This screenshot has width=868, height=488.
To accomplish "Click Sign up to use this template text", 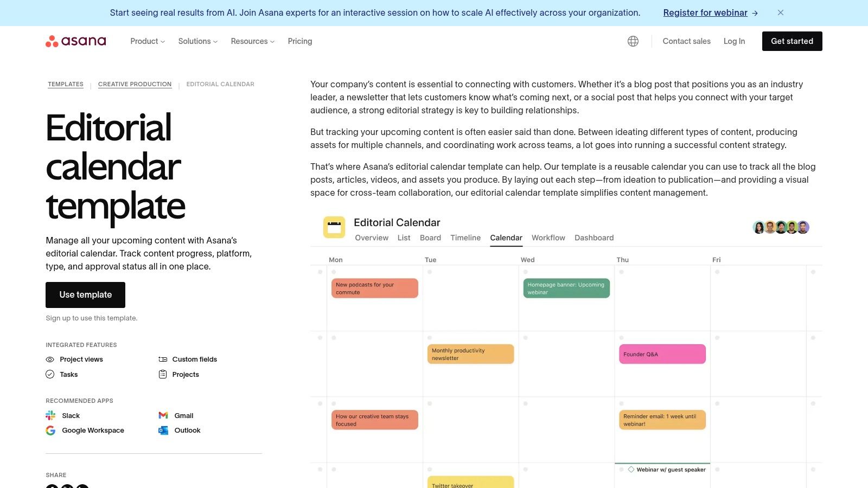I will tap(92, 318).
